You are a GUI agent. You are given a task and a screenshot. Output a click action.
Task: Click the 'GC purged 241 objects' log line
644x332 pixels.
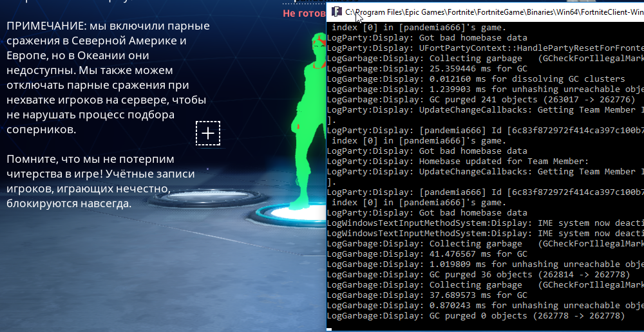point(481,99)
